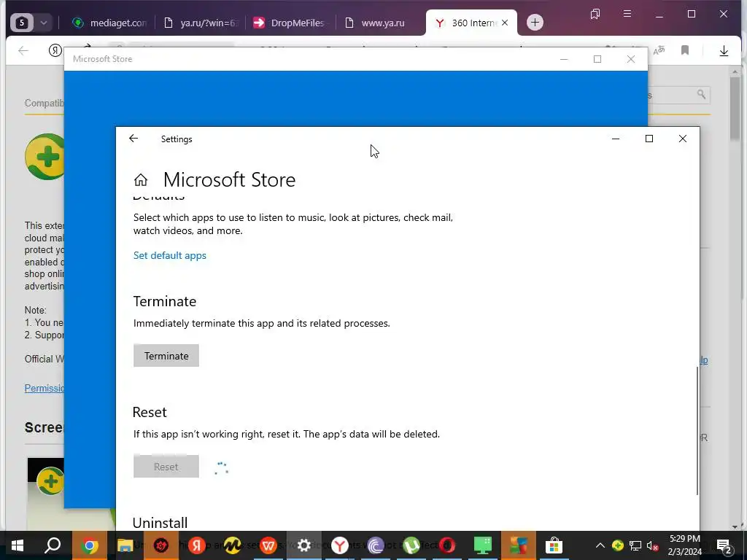The width and height of the screenshot is (747, 560).
Task: Open Windows taskbar search
Action: [x=53, y=545]
